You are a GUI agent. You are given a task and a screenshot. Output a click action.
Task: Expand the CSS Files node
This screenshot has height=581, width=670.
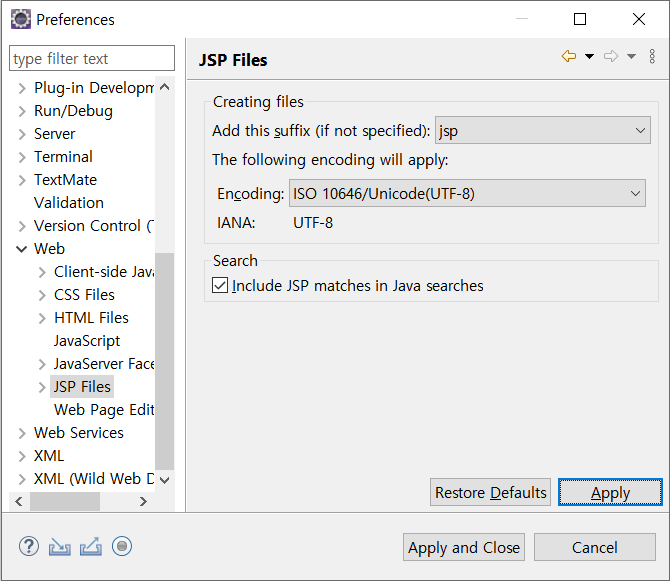click(42, 295)
